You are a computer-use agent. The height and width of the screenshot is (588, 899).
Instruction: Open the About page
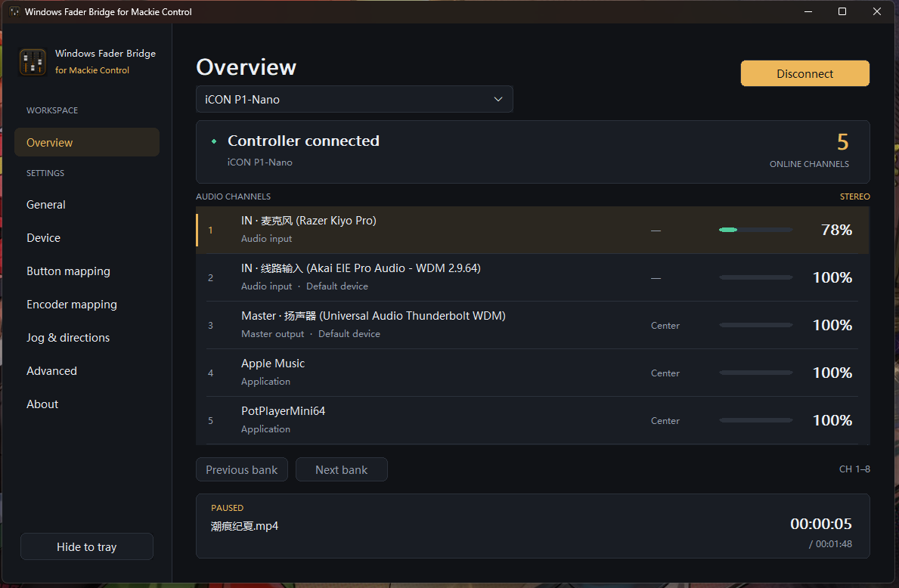pyautogui.click(x=87, y=404)
